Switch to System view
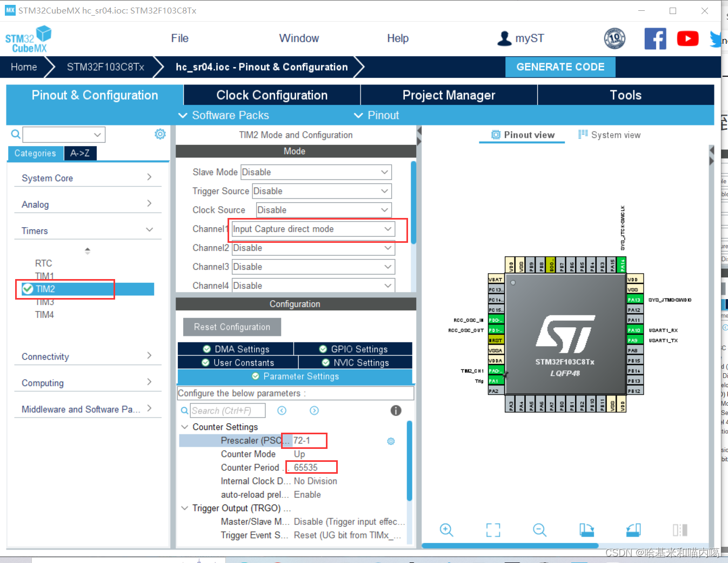Image resolution: width=728 pixels, height=563 pixels. point(609,135)
